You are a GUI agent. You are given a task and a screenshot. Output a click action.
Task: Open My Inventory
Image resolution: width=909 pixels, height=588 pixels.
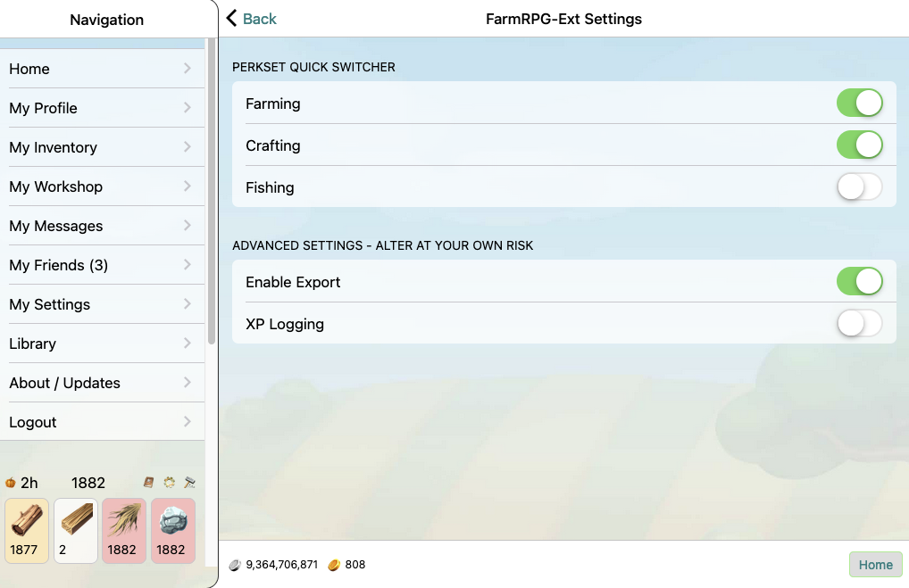(x=102, y=147)
